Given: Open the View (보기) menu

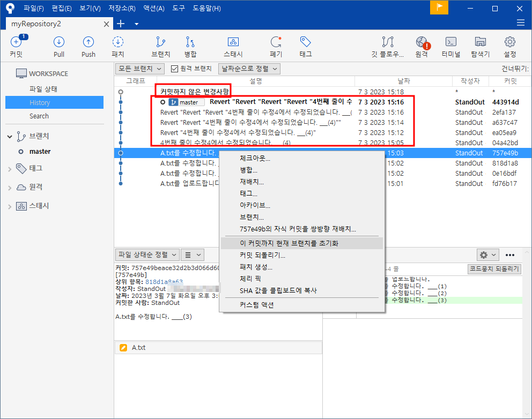Looking at the screenshot, I should pyautogui.click(x=90, y=8).
